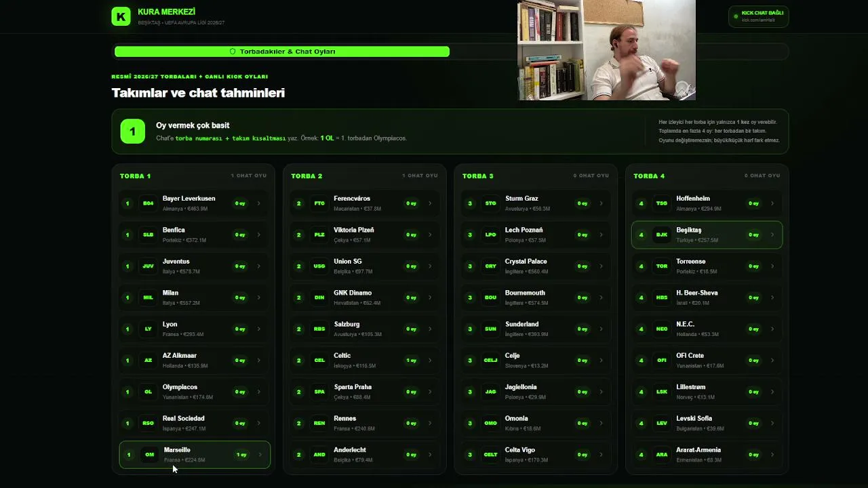868x488 pixels.
Task: Expand the Anderlecht row chevron
Action: click(430, 455)
